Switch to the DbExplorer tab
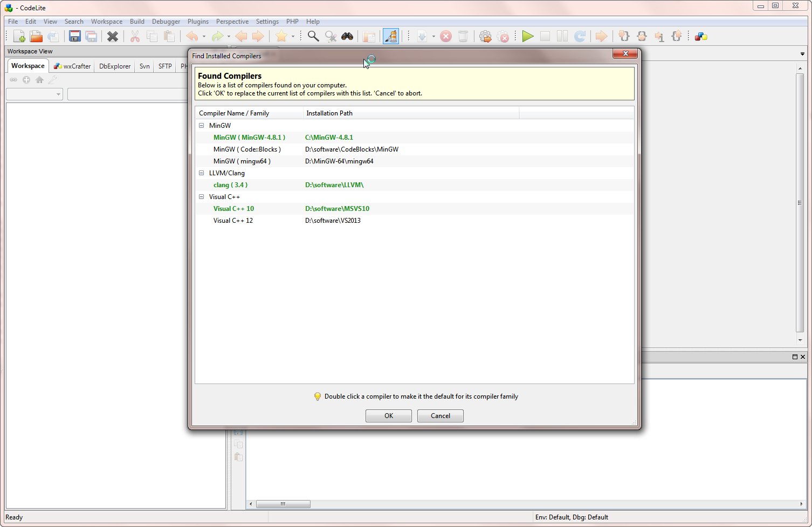Screen dimensions: 812x527 115,66
